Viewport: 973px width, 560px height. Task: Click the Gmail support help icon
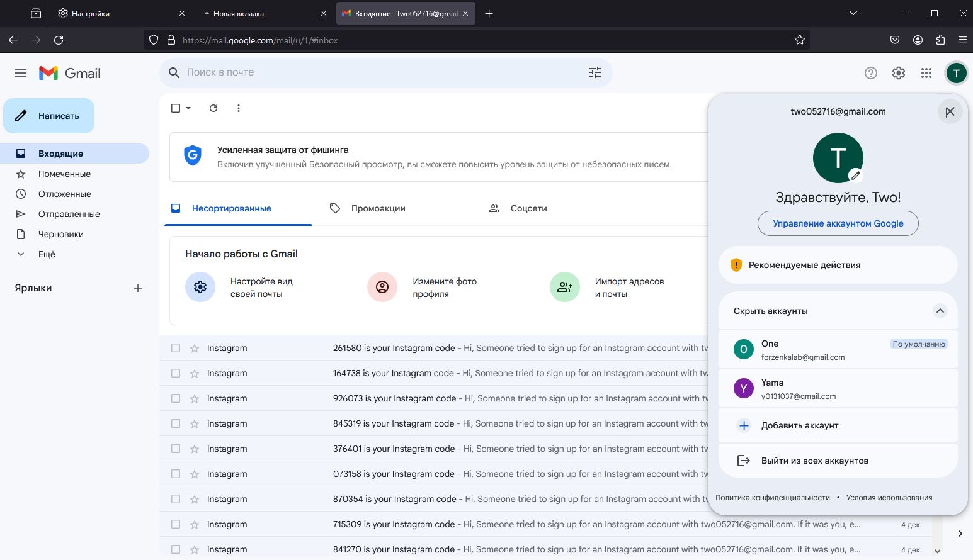coord(871,73)
